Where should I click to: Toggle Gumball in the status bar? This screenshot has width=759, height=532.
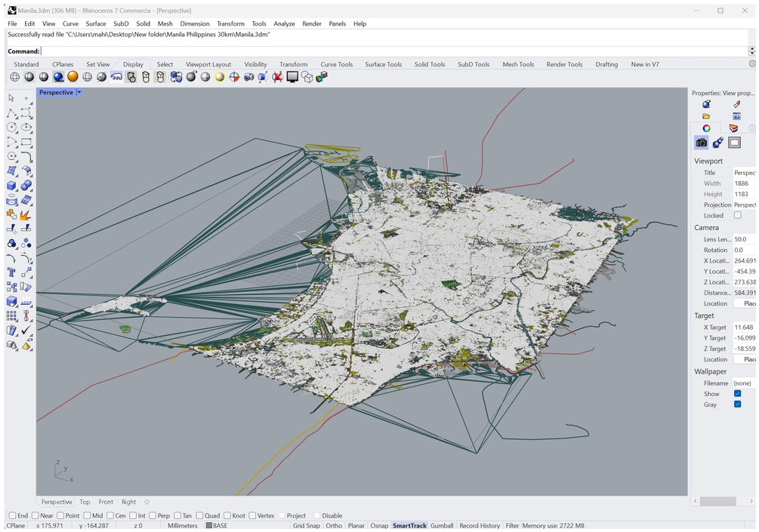442,526
